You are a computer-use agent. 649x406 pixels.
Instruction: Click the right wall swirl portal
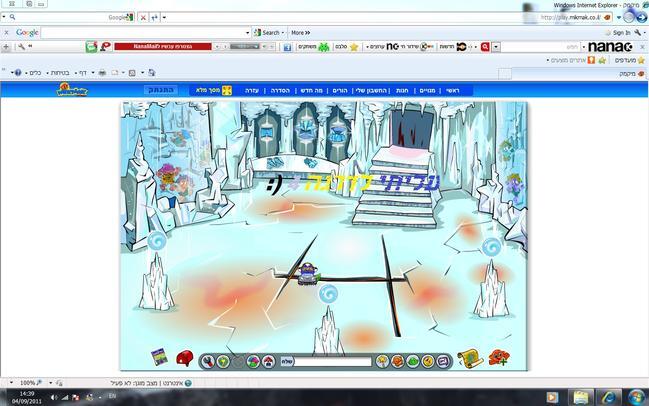pos(492,247)
